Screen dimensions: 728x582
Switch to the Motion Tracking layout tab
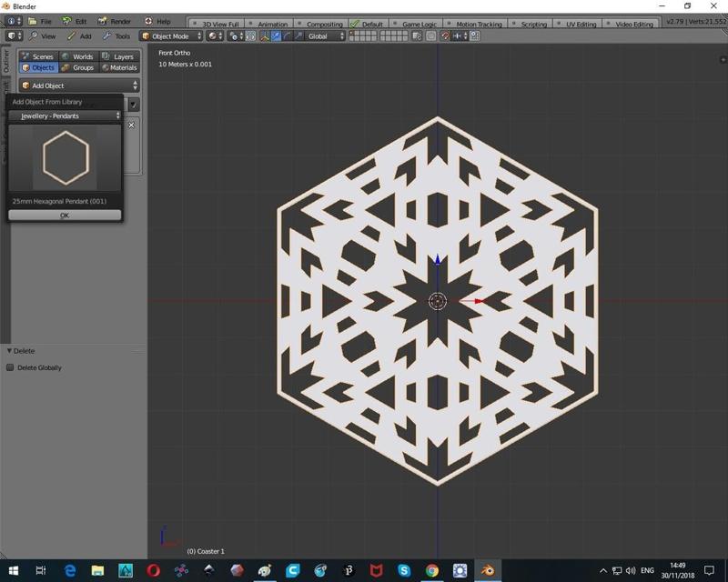pyautogui.click(x=476, y=25)
